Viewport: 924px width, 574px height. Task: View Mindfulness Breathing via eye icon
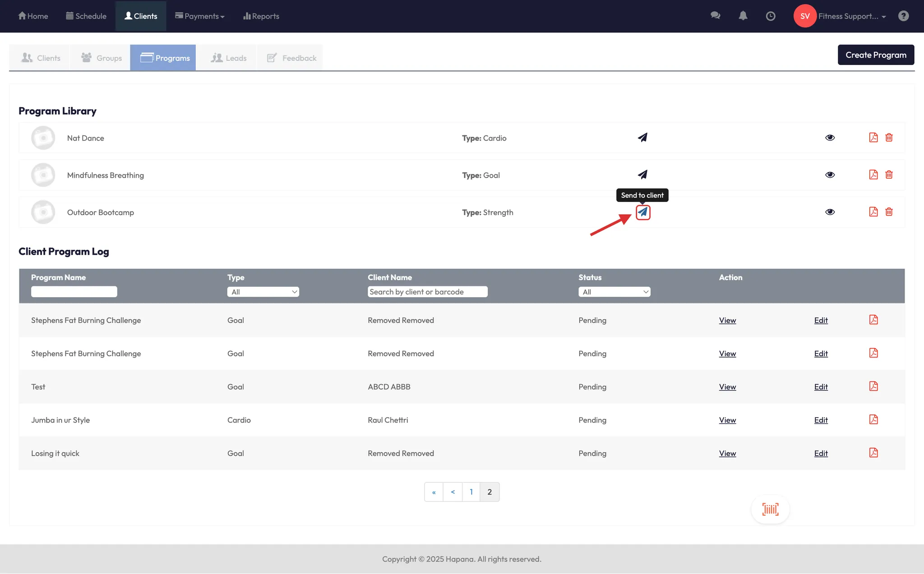tap(830, 175)
